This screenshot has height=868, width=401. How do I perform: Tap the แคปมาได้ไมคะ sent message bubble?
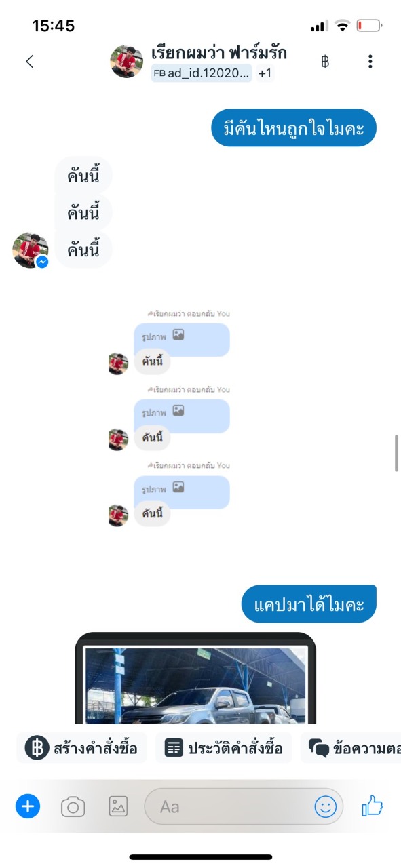point(309,604)
